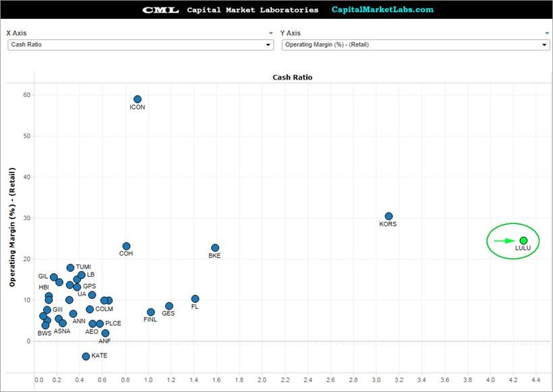
Task: Click the '2.0' x-axis tick label
Action: tap(262, 380)
